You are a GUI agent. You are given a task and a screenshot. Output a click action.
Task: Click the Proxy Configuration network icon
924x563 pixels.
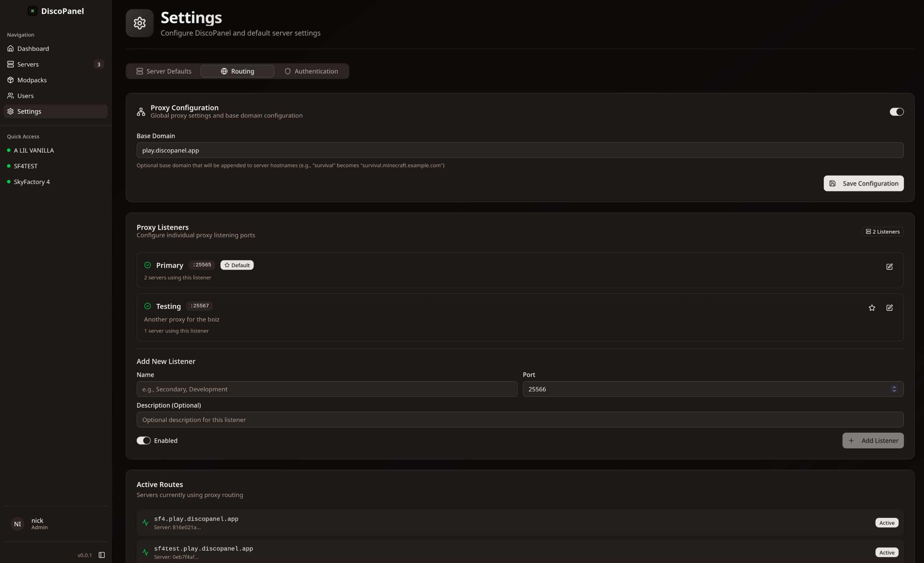click(141, 112)
